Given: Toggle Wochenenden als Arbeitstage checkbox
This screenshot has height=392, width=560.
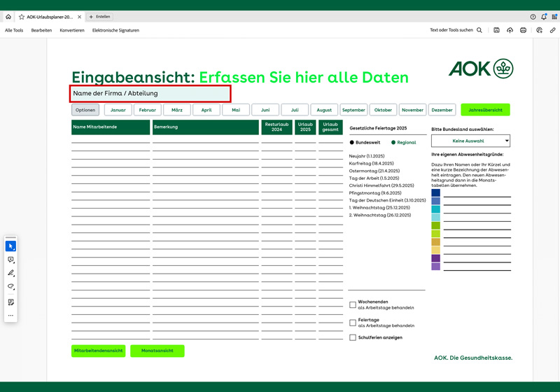Looking at the screenshot, I should [353, 304].
